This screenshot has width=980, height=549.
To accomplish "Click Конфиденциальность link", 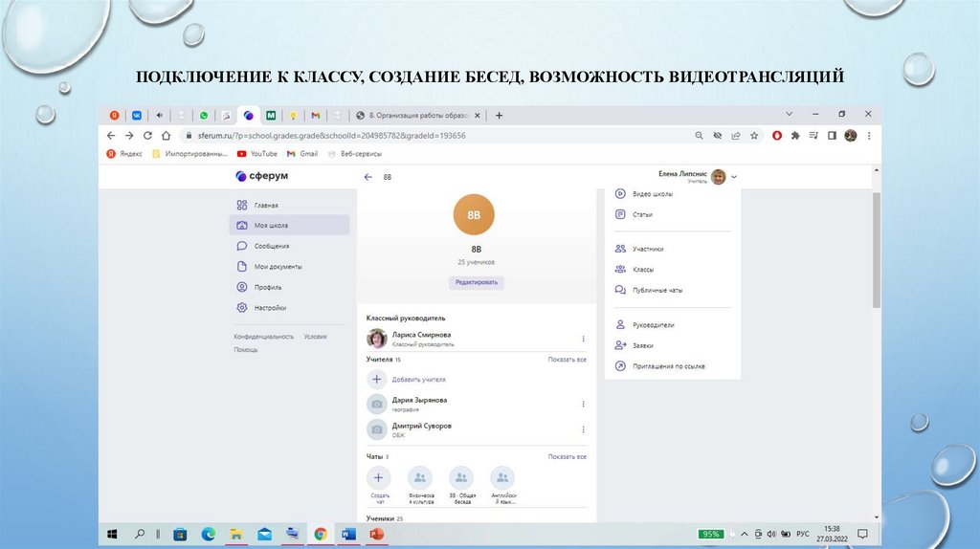I will pos(264,337).
